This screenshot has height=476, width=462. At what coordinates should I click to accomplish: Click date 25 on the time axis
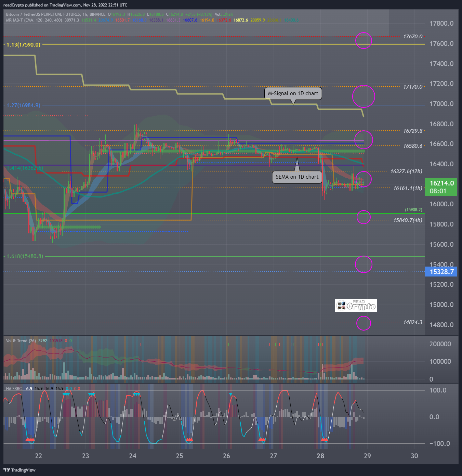tap(180, 456)
